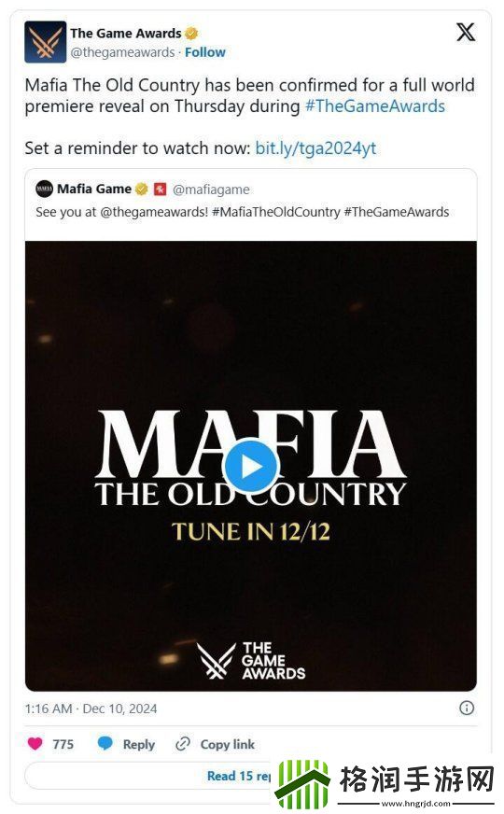Click the #TheGameAwards hashtag in main tweet

pyautogui.click(x=375, y=105)
